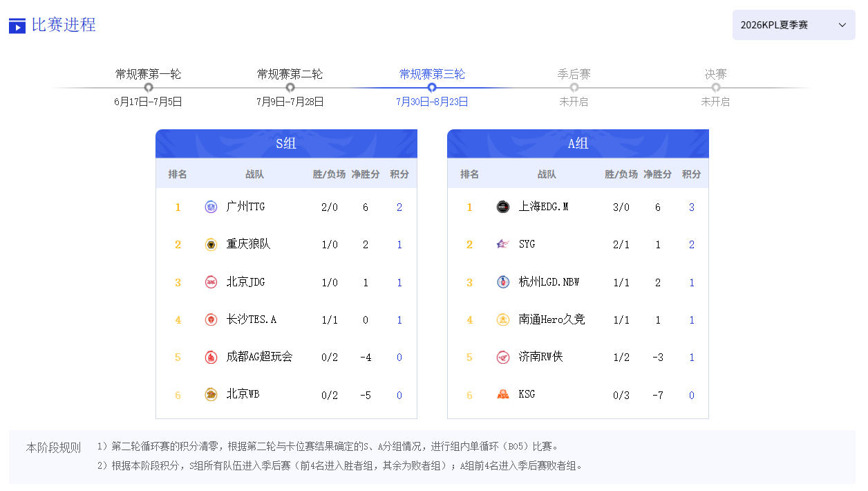The height and width of the screenshot is (491, 868).
Task: Open the 北京JDG team name
Action: click(246, 282)
